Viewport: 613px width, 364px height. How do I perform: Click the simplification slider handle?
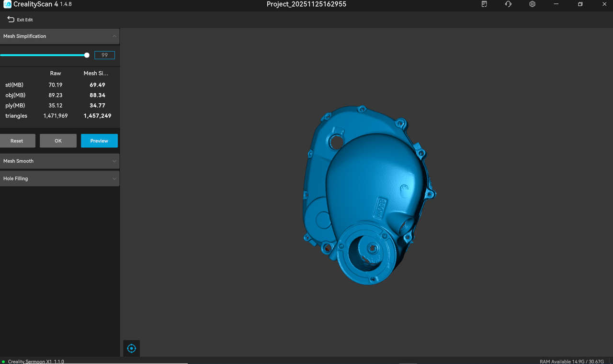tap(87, 55)
